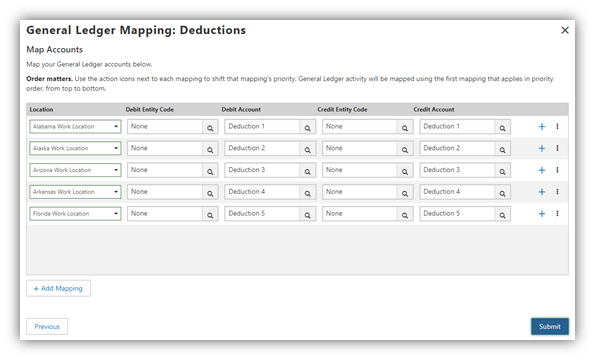This screenshot has width=595, height=360.
Task: Click the Deduction 3 debit account field
Action: click(x=262, y=170)
